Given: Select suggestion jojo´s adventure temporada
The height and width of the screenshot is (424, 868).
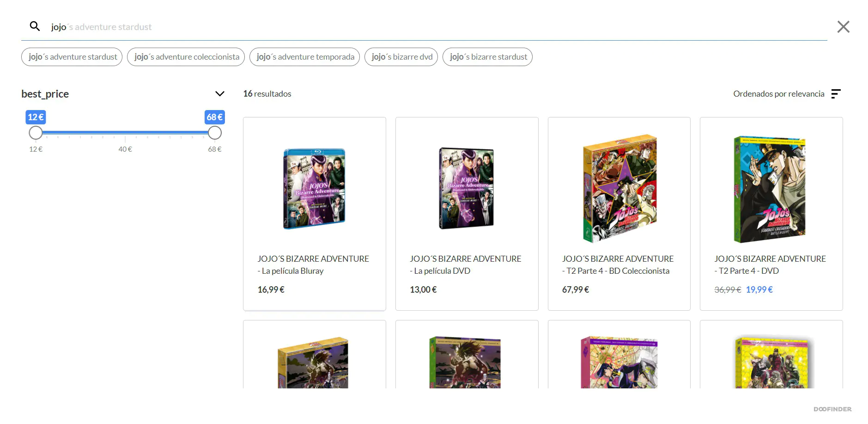Looking at the screenshot, I should click(304, 57).
